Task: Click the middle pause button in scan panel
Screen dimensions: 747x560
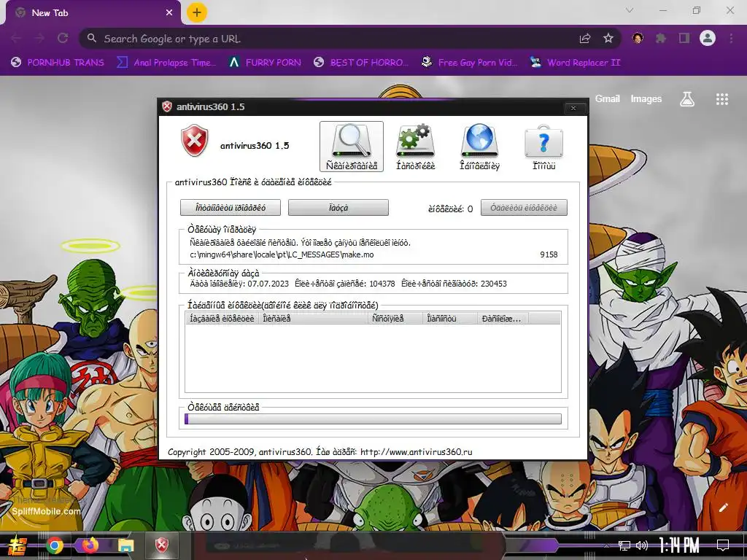Action: 338,208
